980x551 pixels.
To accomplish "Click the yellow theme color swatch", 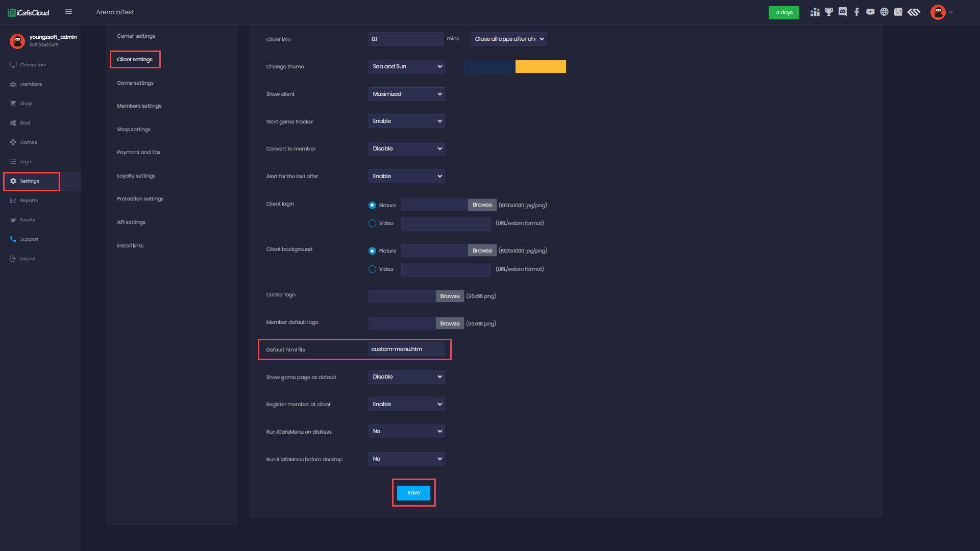I will (540, 67).
